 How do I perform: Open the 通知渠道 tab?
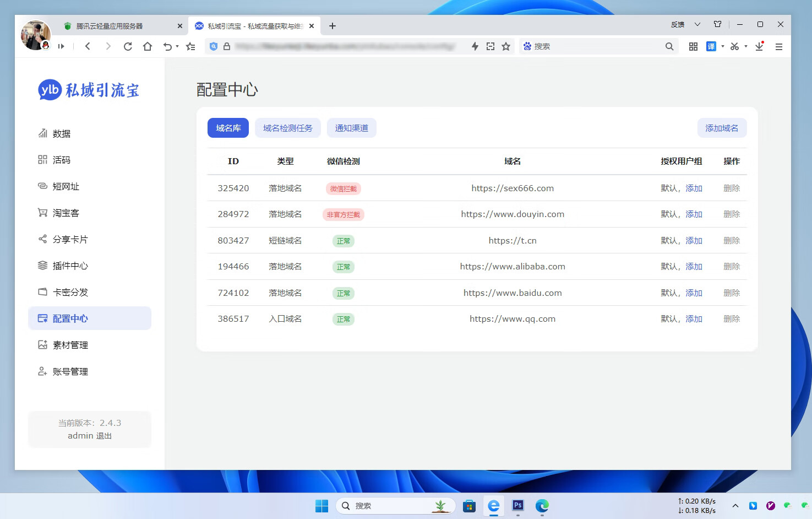(x=351, y=127)
